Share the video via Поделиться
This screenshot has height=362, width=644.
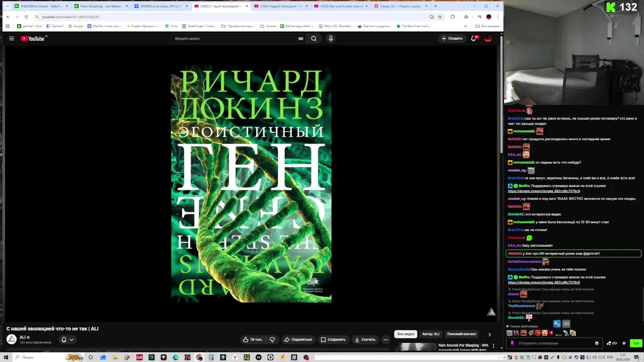click(298, 339)
